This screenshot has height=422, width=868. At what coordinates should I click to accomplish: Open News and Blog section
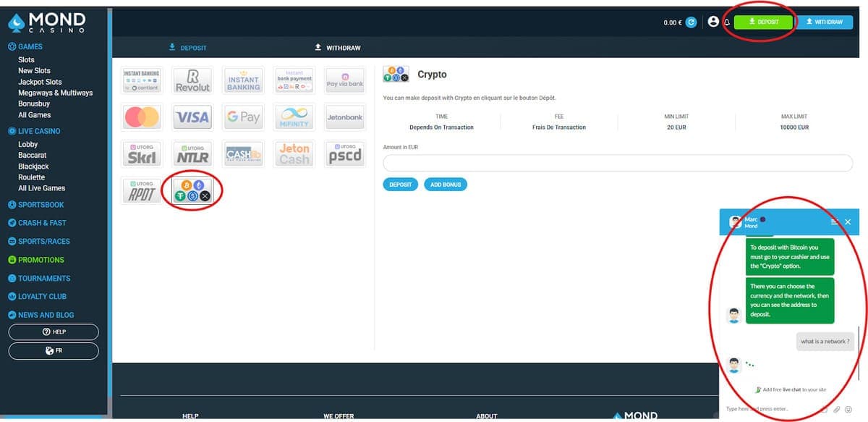[x=41, y=315]
